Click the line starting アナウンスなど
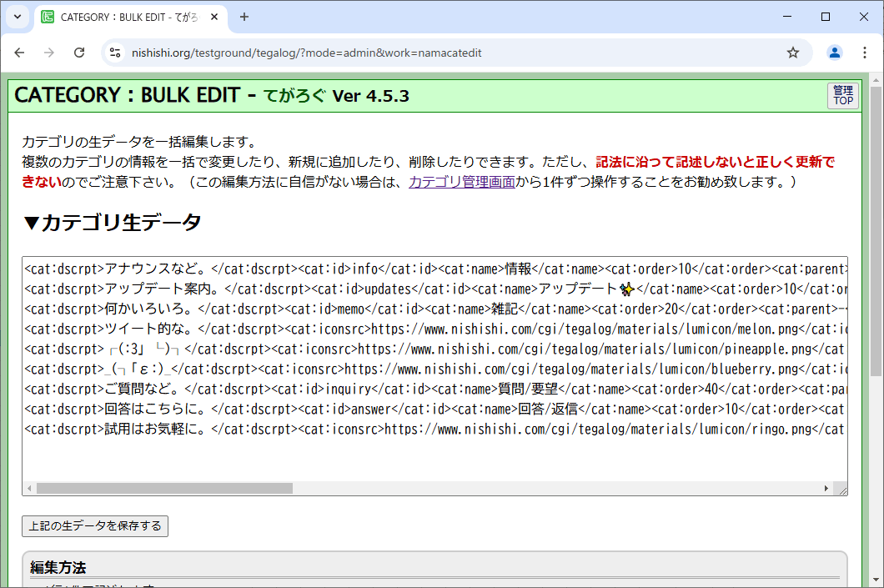 coord(436,269)
